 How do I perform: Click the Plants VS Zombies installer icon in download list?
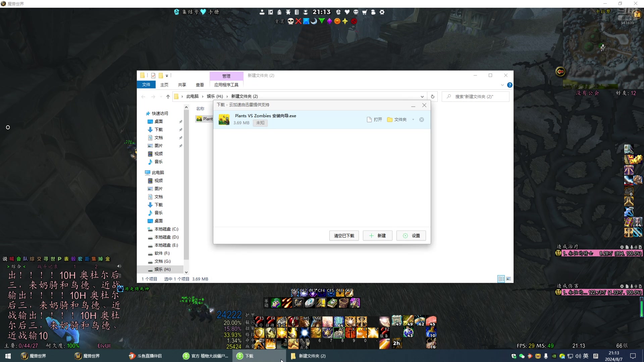[224, 119]
